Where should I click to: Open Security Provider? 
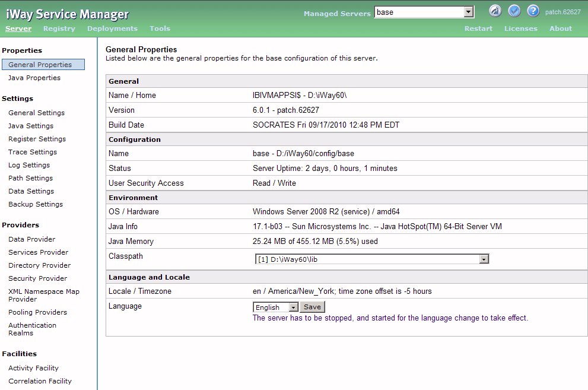37,278
